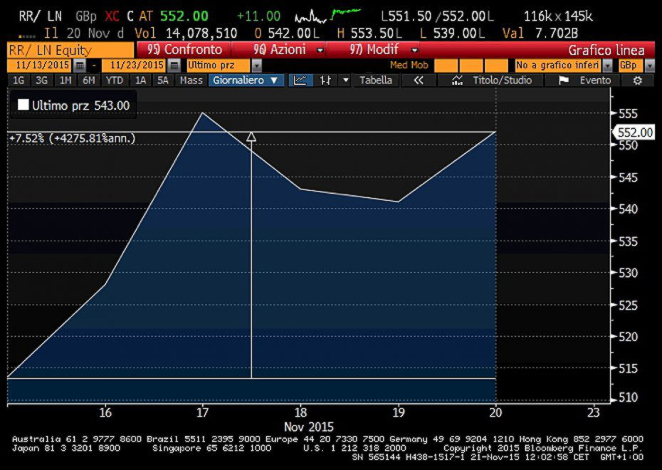Click the Titolo/Studio chart icon

(x=461, y=80)
